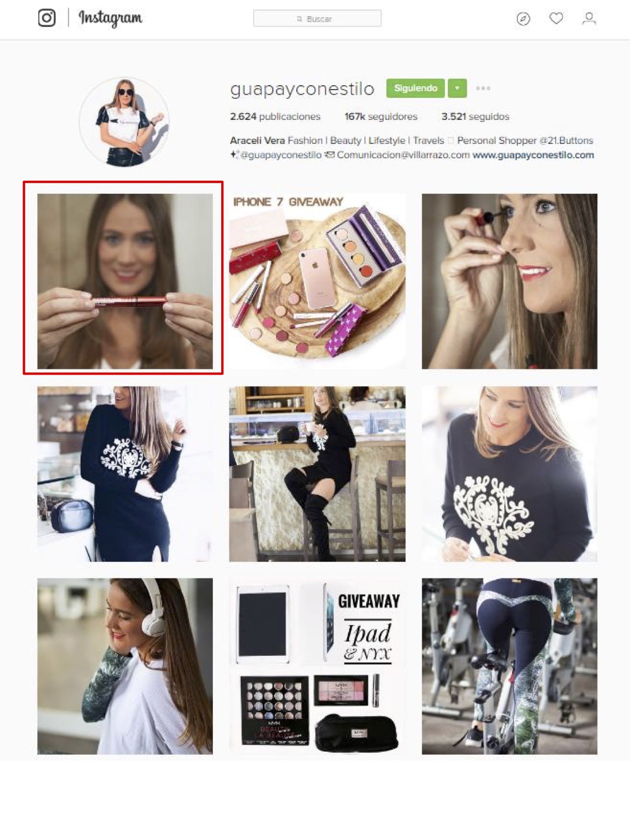
Task: Open the profile person icon
Action: pyautogui.click(x=589, y=18)
